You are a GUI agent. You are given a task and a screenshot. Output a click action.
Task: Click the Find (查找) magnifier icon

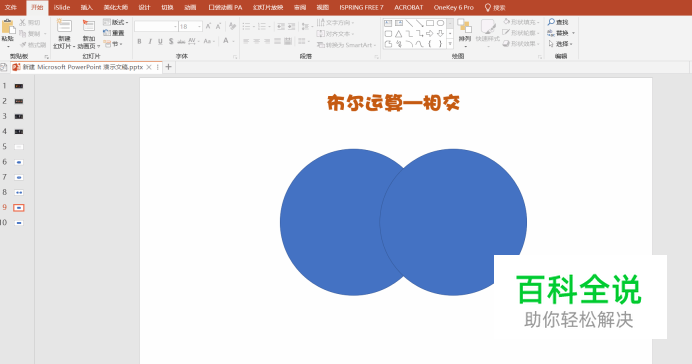pyautogui.click(x=551, y=22)
